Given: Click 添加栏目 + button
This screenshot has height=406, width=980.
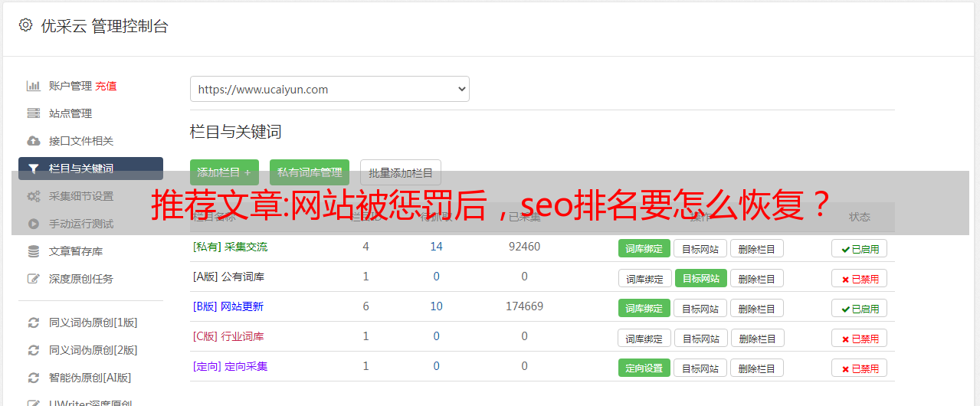Looking at the screenshot, I should tap(225, 173).
